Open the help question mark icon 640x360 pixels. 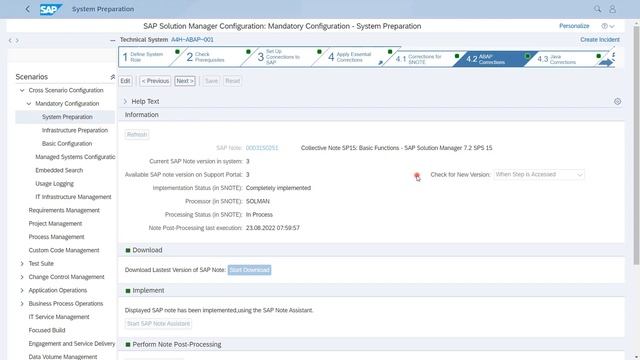tap(604, 26)
